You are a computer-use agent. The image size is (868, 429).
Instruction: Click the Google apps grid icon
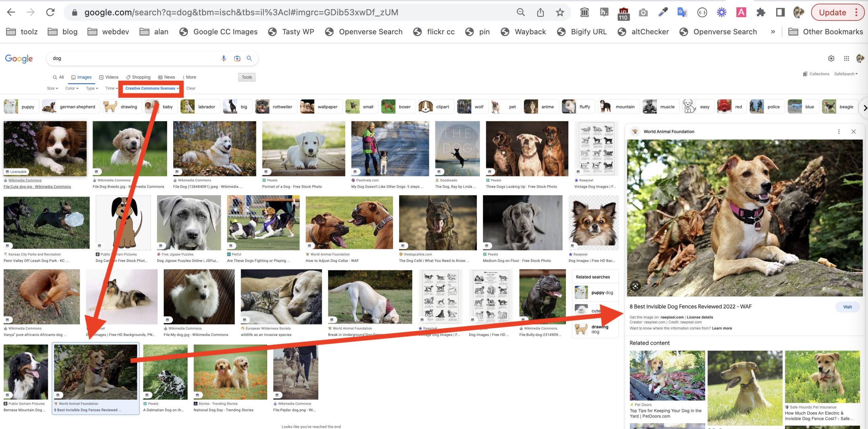point(846,58)
